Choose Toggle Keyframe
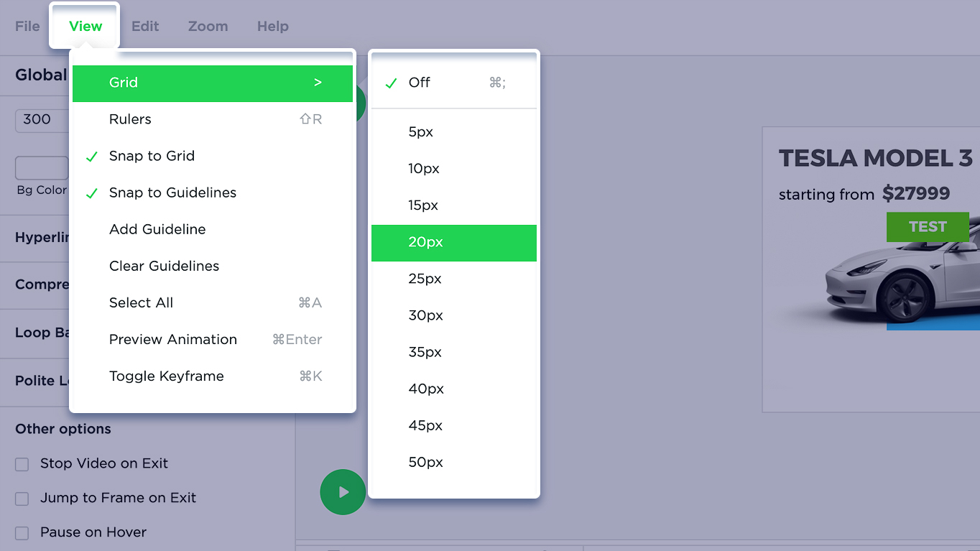The width and height of the screenshot is (980, 551). [x=213, y=376]
